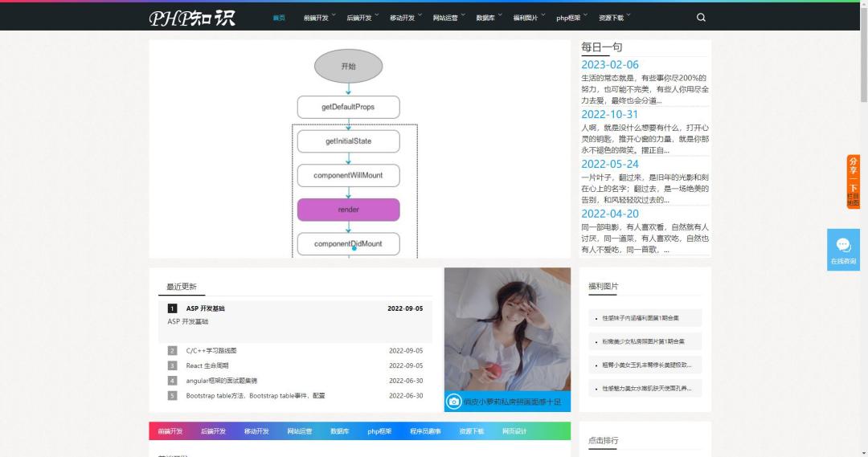Click the 每日一句 section heading
This screenshot has height=457, width=868.
click(x=602, y=47)
